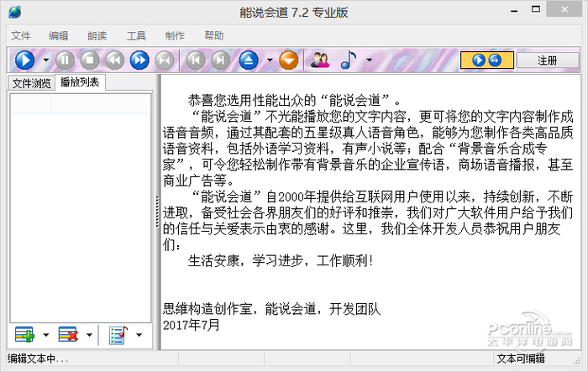The width and height of the screenshot is (588, 372).
Task: Open the 编辑 menu
Action: pyautogui.click(x=59, y=35)
